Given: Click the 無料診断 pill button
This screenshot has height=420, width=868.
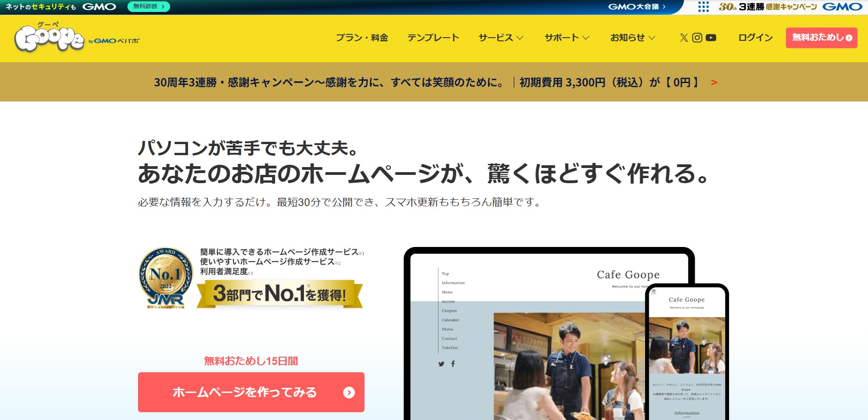Looking at the screenshot, I should pyautogui.click(x=149, y=6).
